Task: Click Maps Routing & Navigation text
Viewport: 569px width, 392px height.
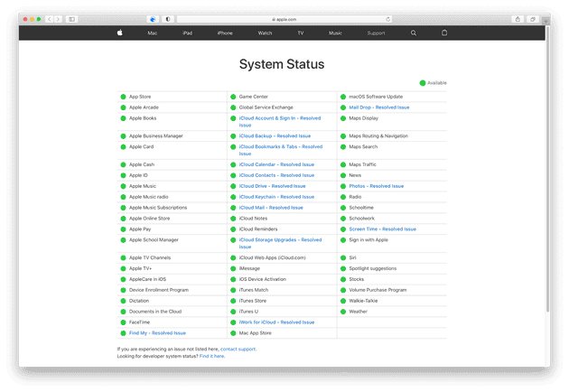Action: [378, 136]
